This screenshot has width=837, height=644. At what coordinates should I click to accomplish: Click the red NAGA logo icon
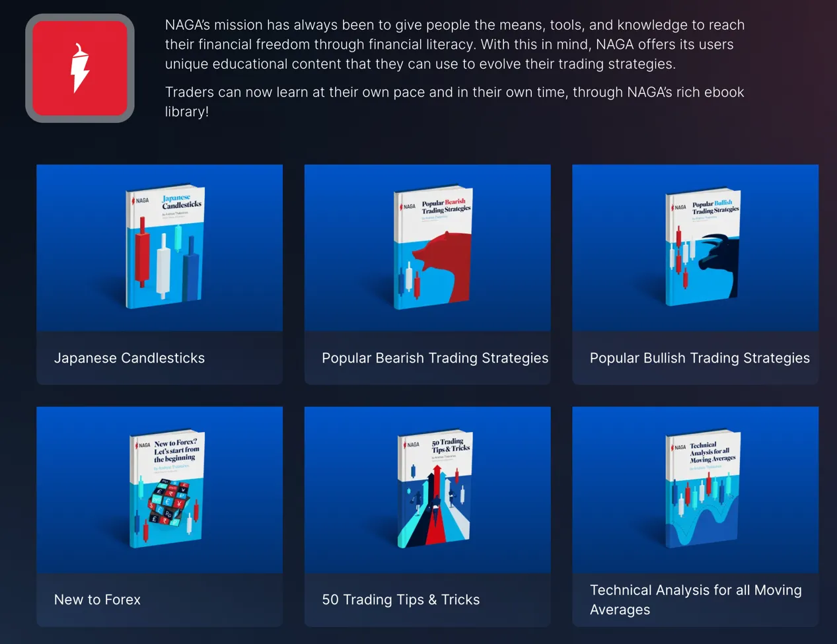[x=80, y=68]
